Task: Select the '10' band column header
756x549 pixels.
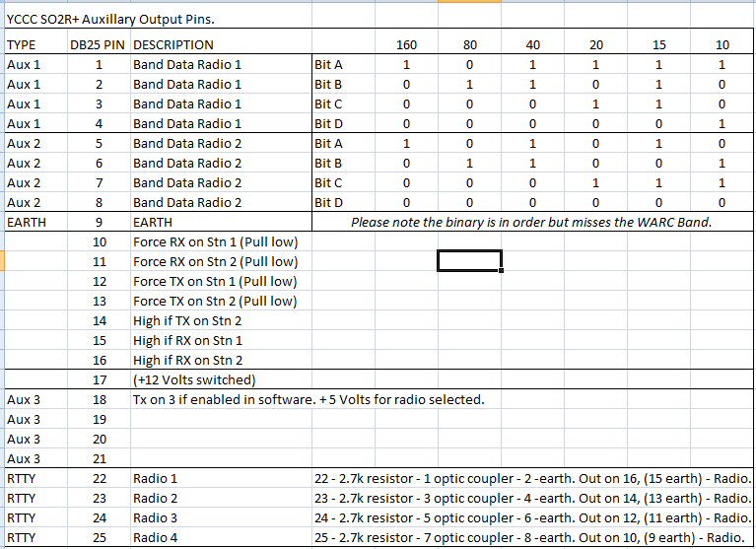Action: [x=722, y=44]
